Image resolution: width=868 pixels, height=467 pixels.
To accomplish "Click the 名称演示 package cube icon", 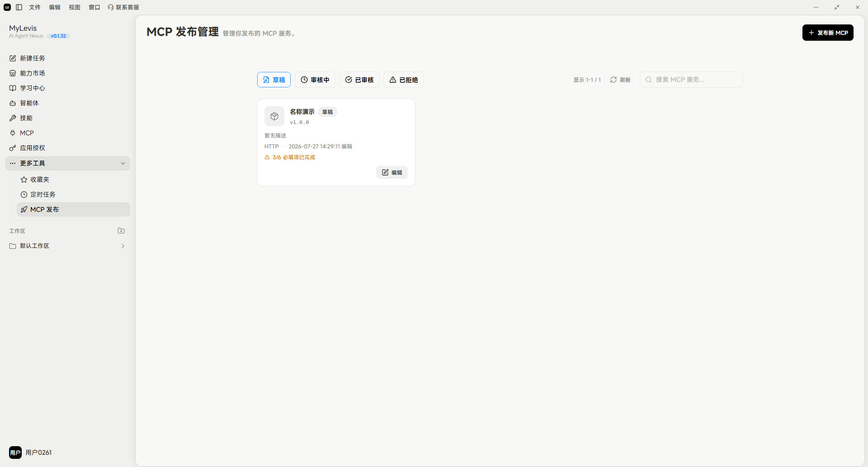I will click(274, 117).
